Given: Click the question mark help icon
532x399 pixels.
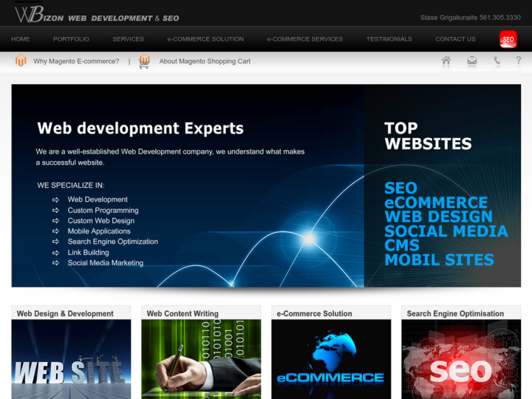Looking at the screenshot, I should tap(519, 61).
